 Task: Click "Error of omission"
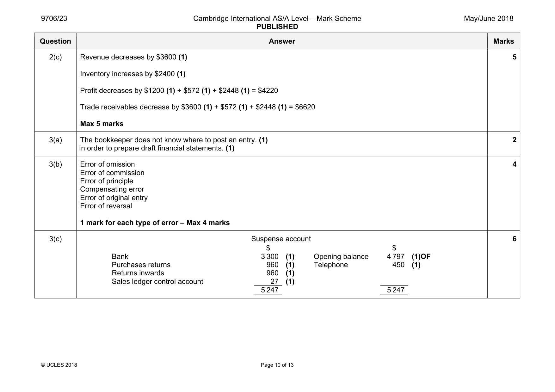(108, 164)
